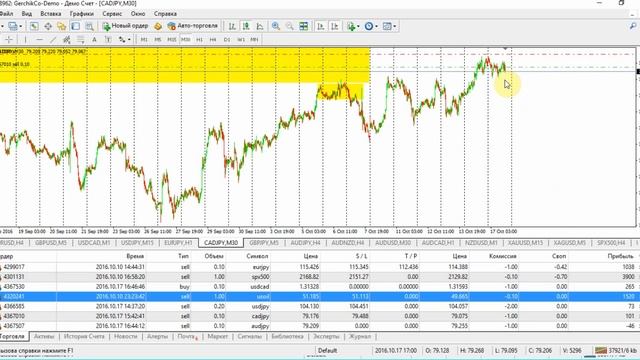The height and width of the screenshot is (360, 640).
Task: Select the Horizontal Line drawing tool
Action: point(39,40)
